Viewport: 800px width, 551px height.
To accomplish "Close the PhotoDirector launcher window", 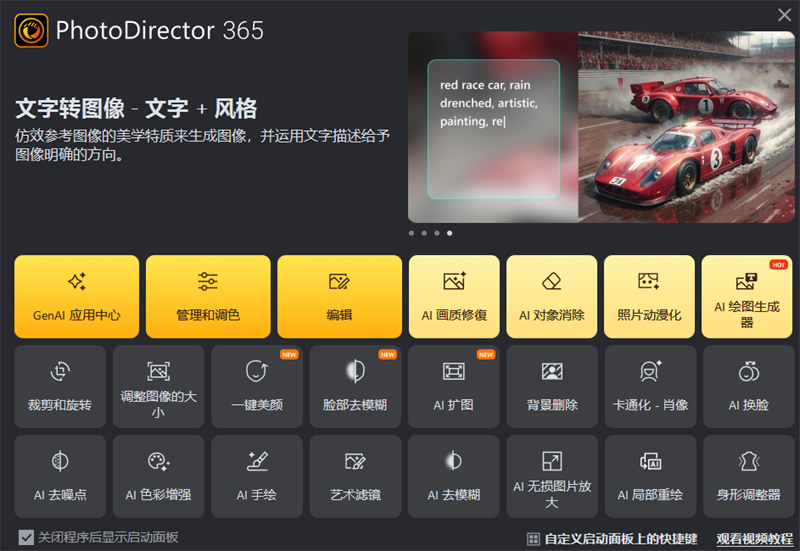I will point(785,15).
